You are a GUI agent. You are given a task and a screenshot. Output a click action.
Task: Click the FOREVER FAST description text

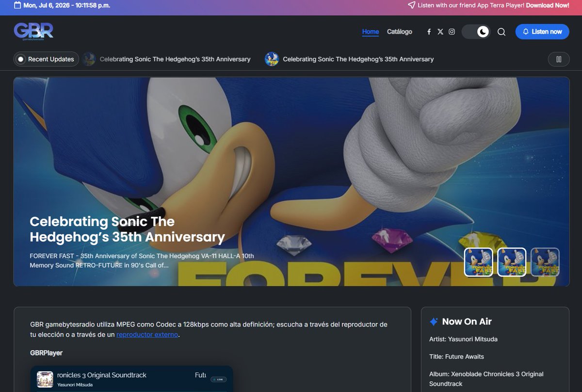[x=142, y=261]
